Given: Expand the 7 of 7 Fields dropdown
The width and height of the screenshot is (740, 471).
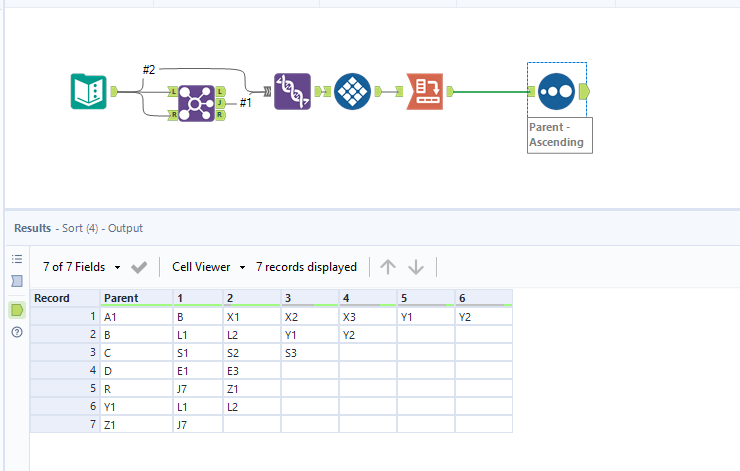Looking at the screenshot, I should tap(82, 267).
